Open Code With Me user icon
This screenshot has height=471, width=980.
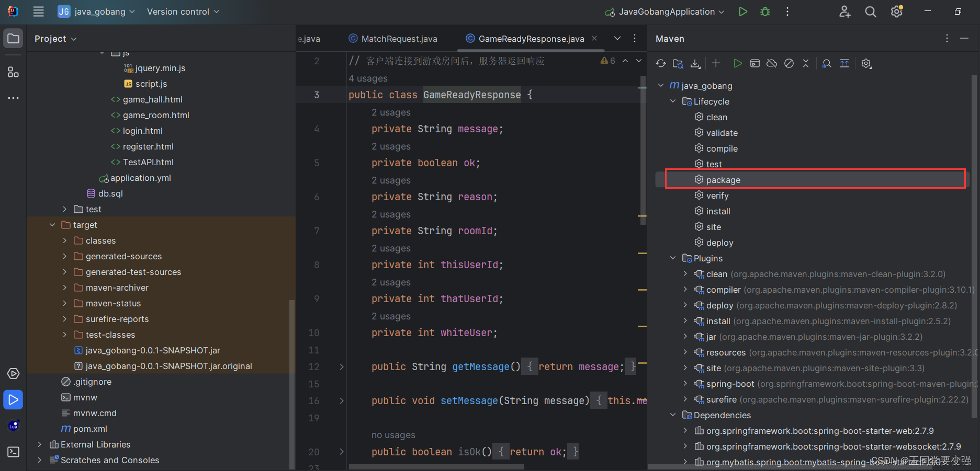[844, 12]
